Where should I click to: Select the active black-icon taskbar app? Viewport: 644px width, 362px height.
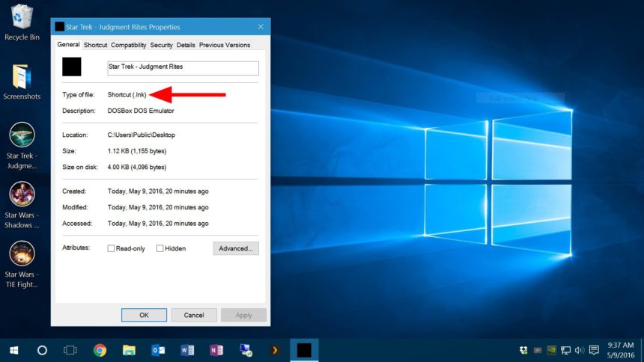click(304, 350)
